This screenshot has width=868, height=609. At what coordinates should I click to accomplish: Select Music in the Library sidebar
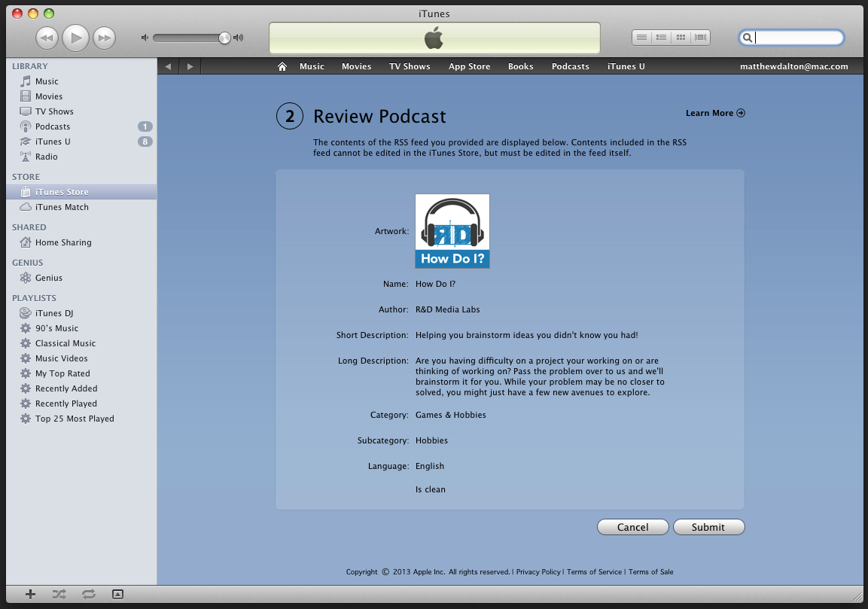pyautogui.click(x=81, y=81)
